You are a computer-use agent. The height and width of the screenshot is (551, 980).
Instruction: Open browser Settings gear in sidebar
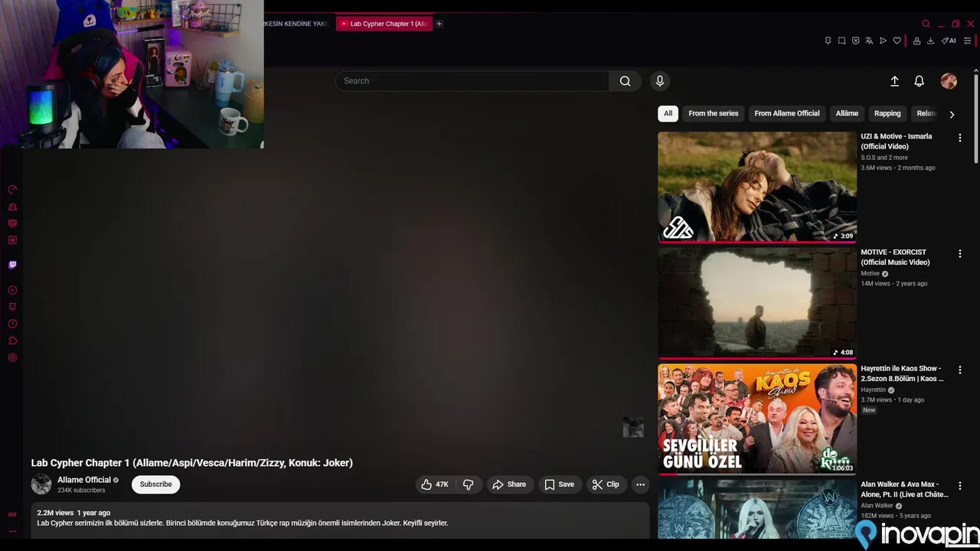[x=12, y=357]
